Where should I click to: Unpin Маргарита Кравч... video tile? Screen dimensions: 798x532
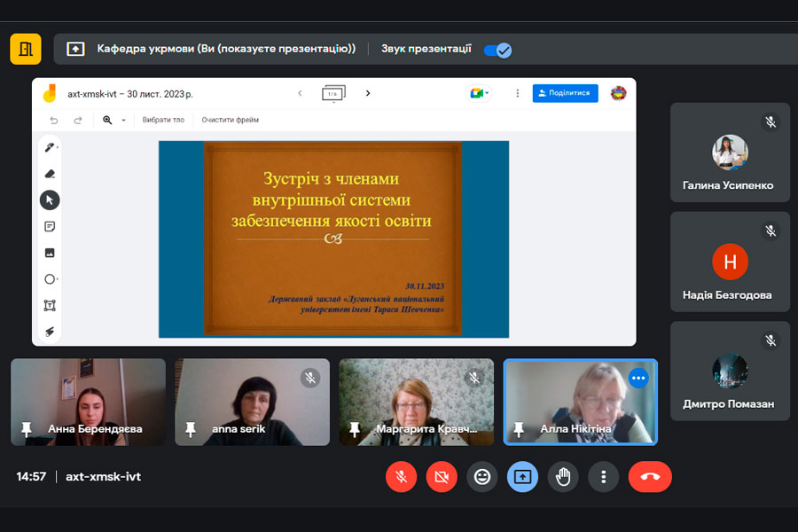coord(355,429)
